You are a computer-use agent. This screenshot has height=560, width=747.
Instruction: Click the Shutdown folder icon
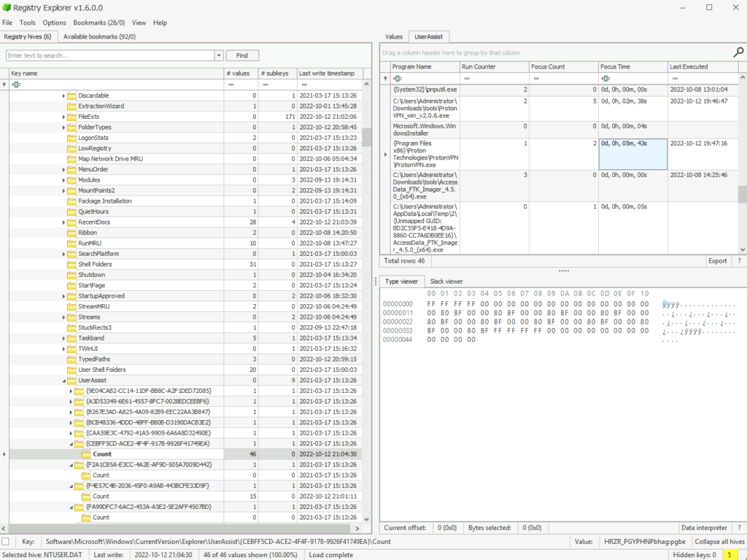(71, 275)
